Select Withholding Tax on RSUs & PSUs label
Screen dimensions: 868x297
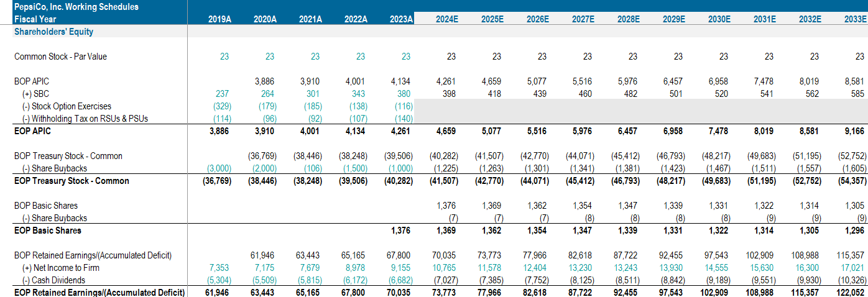click(x=85, y=119)
